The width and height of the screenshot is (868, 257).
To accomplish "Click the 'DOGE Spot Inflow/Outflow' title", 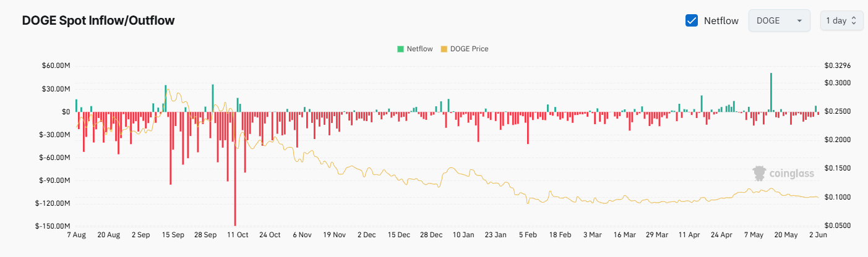I will point(98,20).
